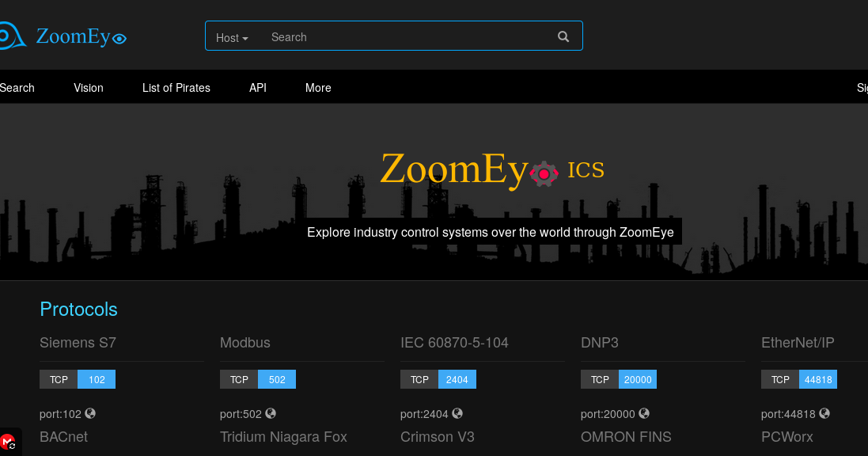The image size is (868, 456).
Task: Click the search magnifier icon
Action: coord(563,36)
